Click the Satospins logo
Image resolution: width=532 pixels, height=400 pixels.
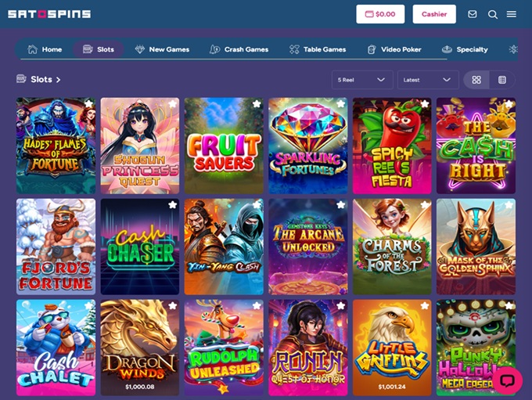[49, 14]
